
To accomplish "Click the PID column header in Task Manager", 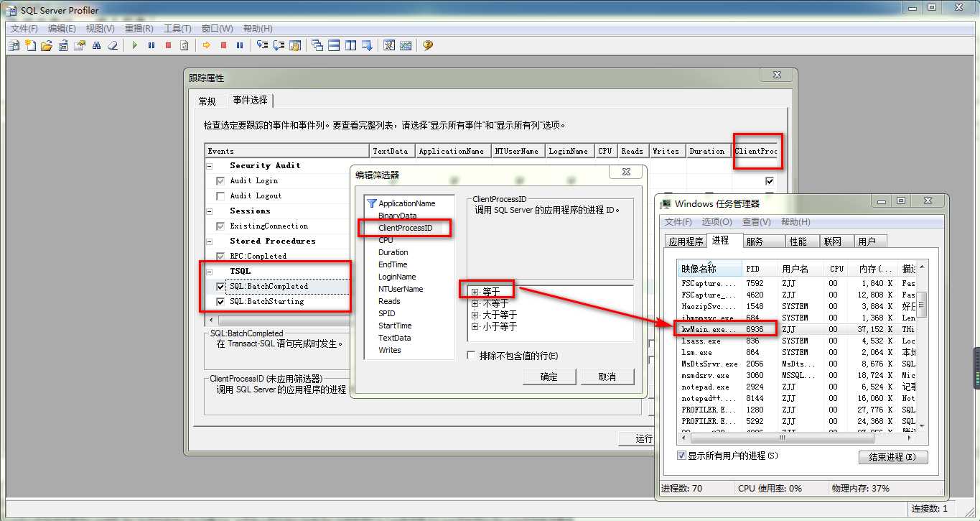I will (761, 269).
